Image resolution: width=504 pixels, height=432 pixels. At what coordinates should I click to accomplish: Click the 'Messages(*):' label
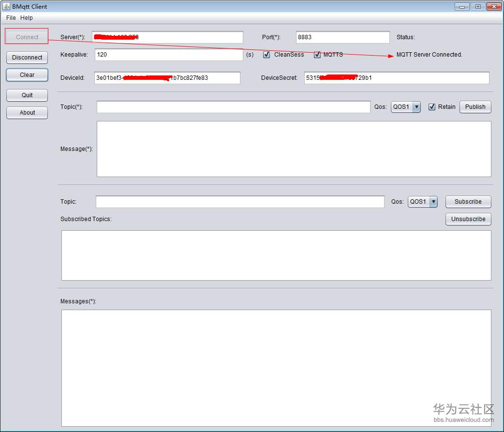[x=78, y=301]
